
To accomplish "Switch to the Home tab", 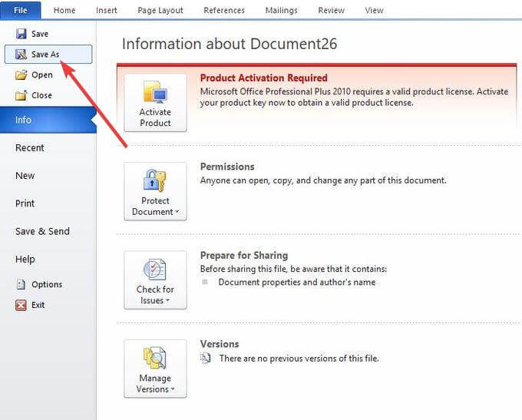I will click(64, 10).
